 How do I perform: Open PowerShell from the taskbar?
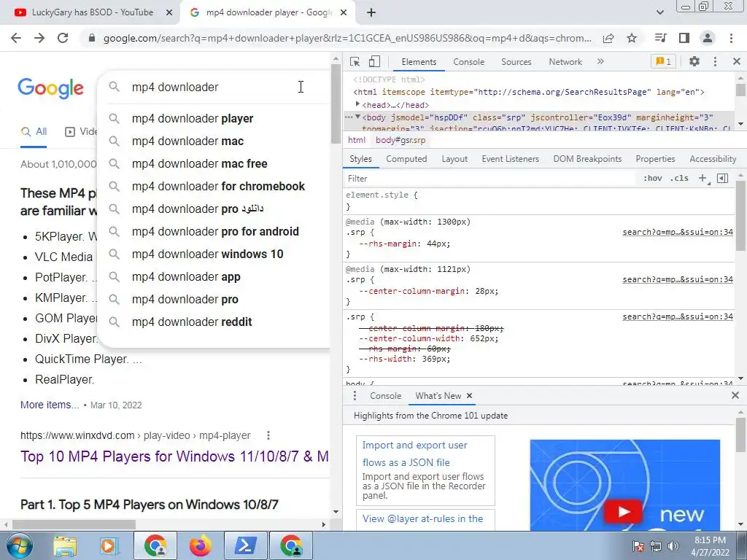click(245, 545)
